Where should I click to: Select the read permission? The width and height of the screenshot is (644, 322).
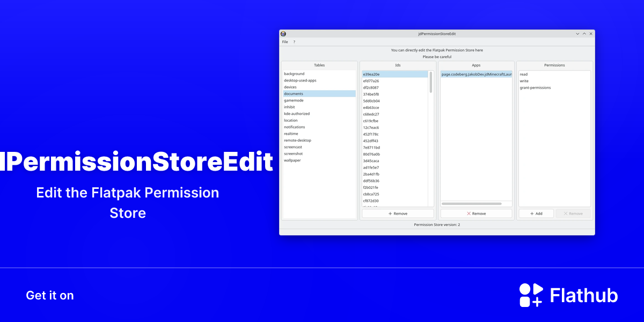pyautogui.click(x=554, y=75)
